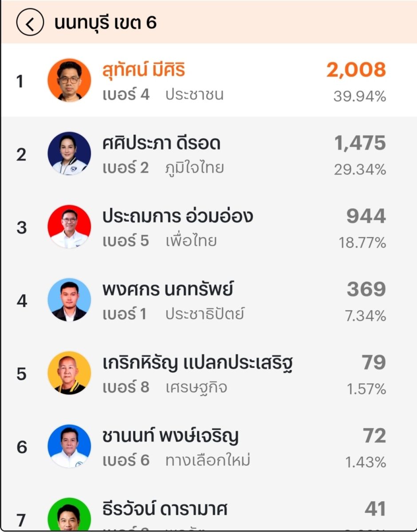The image size is (417, 532).
Task: Open สุทัศน์ มีศิริ candidate photo
Action: coord(69,80)
